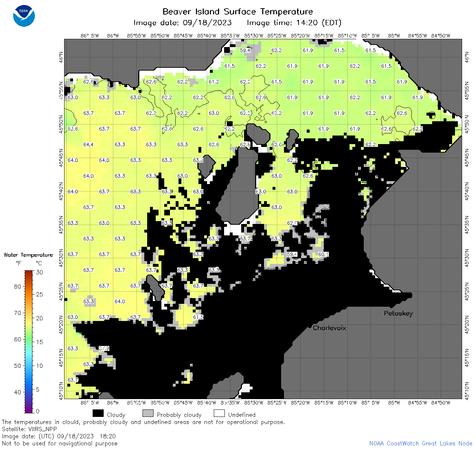Click the 5 Celsius tick label
This screenshot has width=476, height=449.
point(38,389)
